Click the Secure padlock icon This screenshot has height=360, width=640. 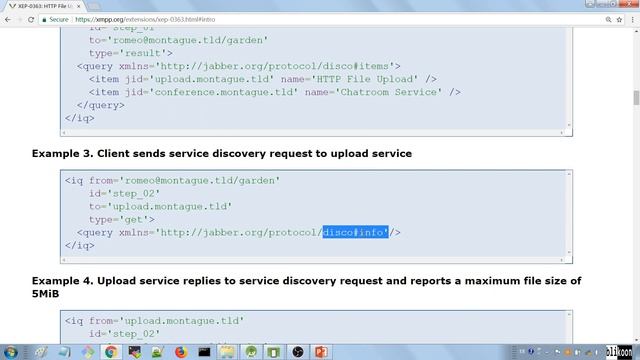click(44, 20)
